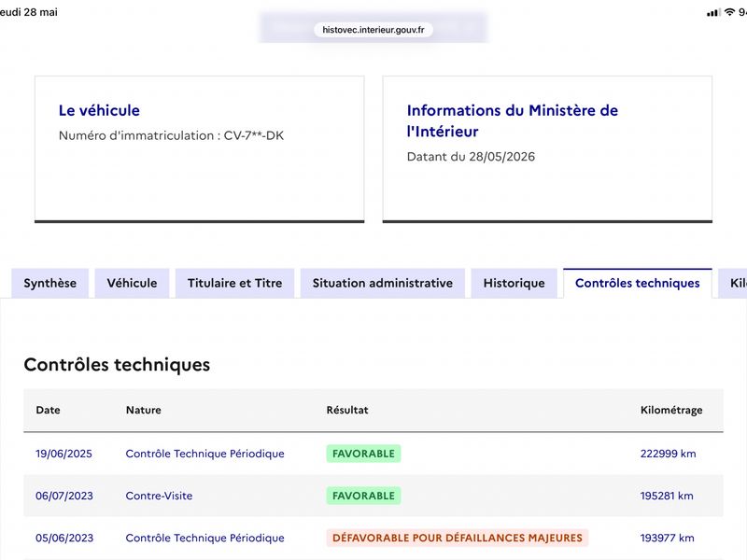This screenshot has height=560, width=747.
Task: Click the FAVORABLE badge for 19/06/2025
Action: (x=363, y=454)
